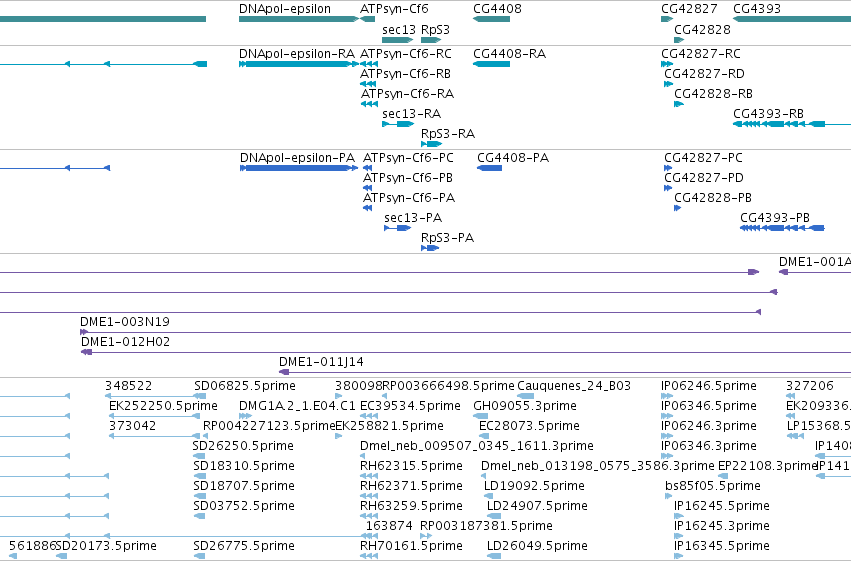Click the CG42828-PB protein label
This screenshot has width=851, height=561.
713,198
